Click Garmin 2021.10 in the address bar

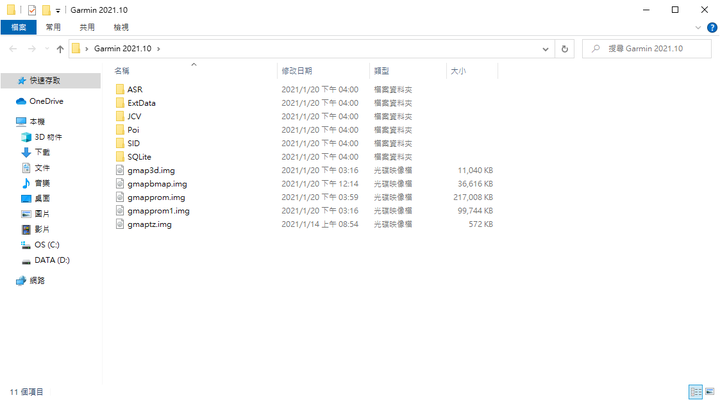coord(123,49)
